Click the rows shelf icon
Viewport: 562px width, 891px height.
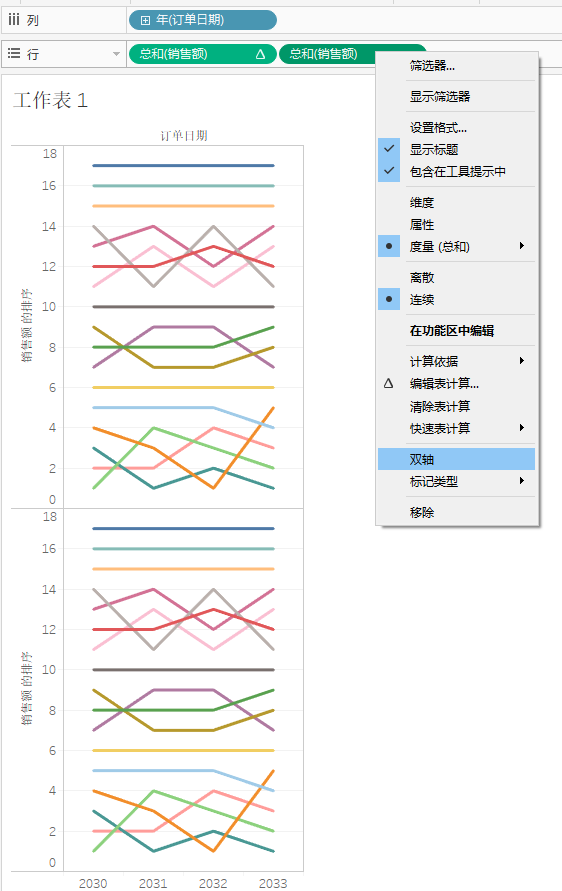(x=14, y=54)
